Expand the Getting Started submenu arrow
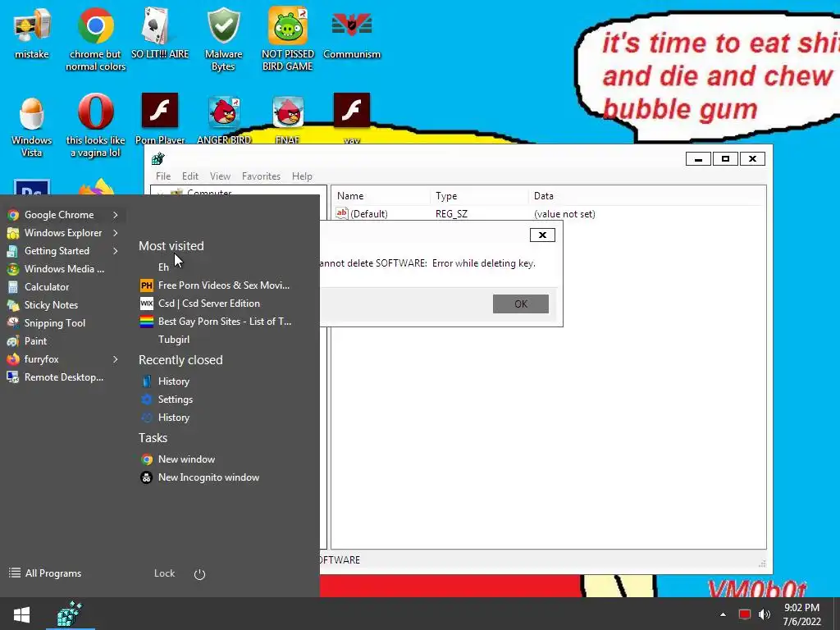The image size is (840, 630). click(115, 251)
